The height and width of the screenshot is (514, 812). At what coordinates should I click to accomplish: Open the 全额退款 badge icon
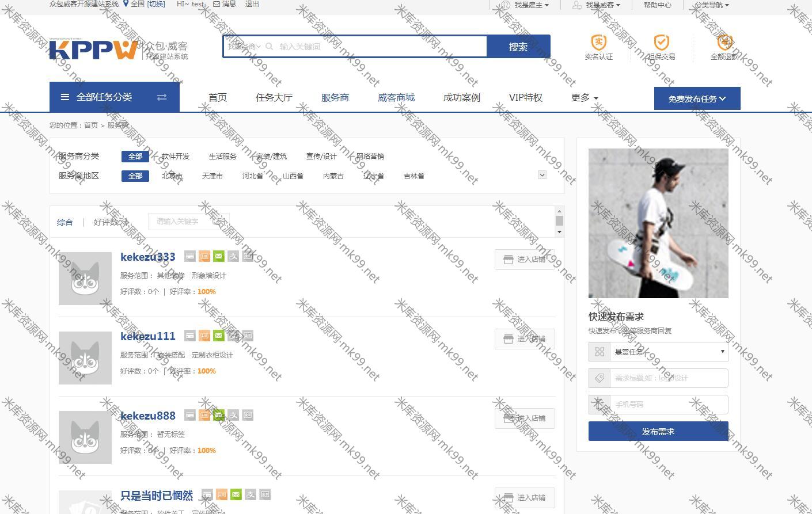[724, 41]
